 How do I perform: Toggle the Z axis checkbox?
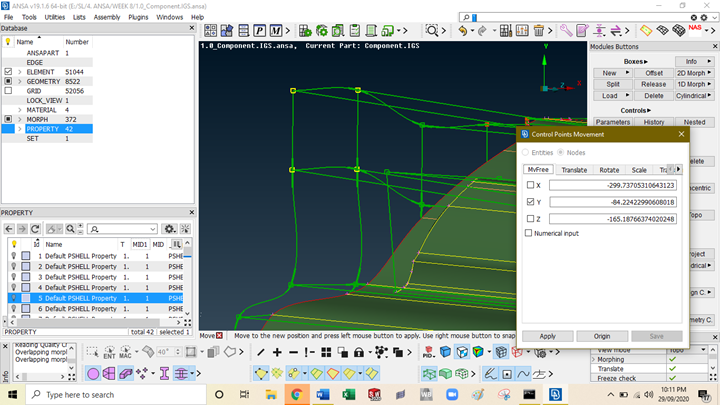pos(530,219)
